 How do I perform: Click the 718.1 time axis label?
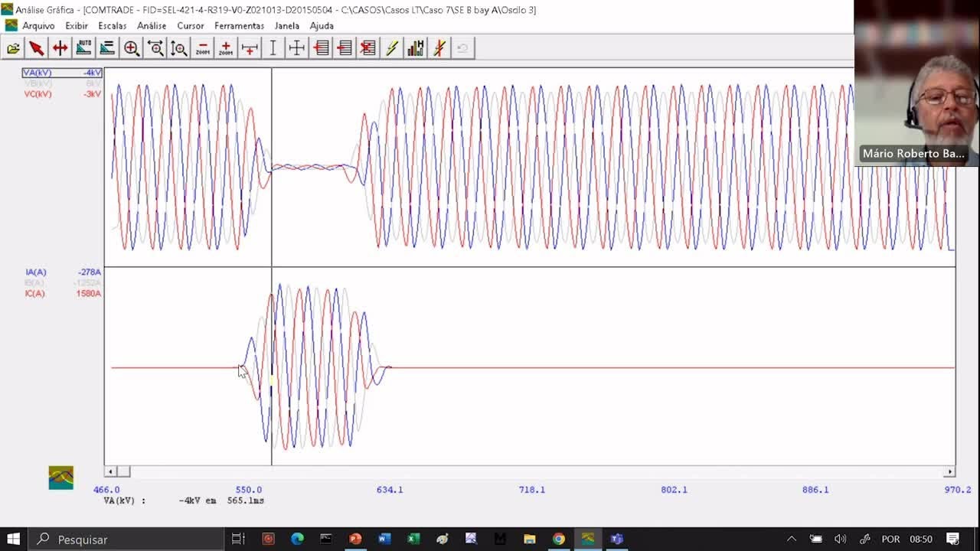(x=532, y=490)
